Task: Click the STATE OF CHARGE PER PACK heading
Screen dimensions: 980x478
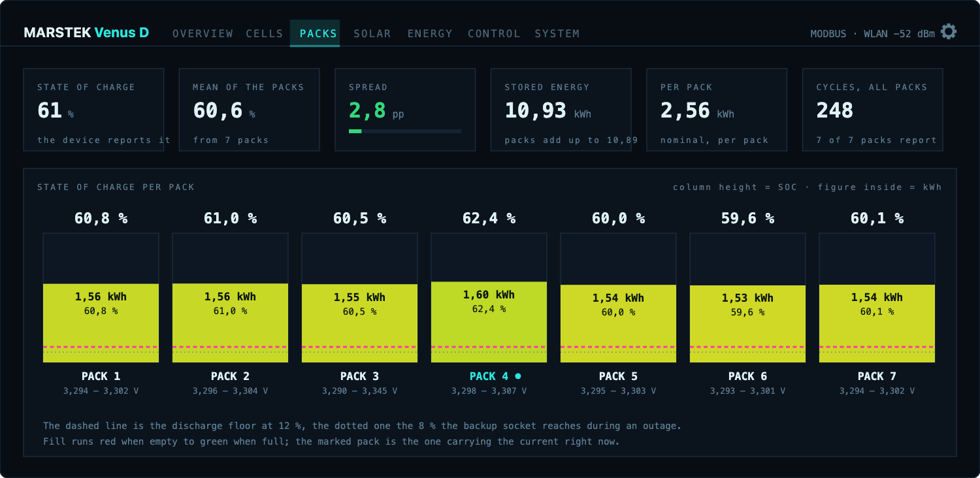Action: (x=116, y=187)
